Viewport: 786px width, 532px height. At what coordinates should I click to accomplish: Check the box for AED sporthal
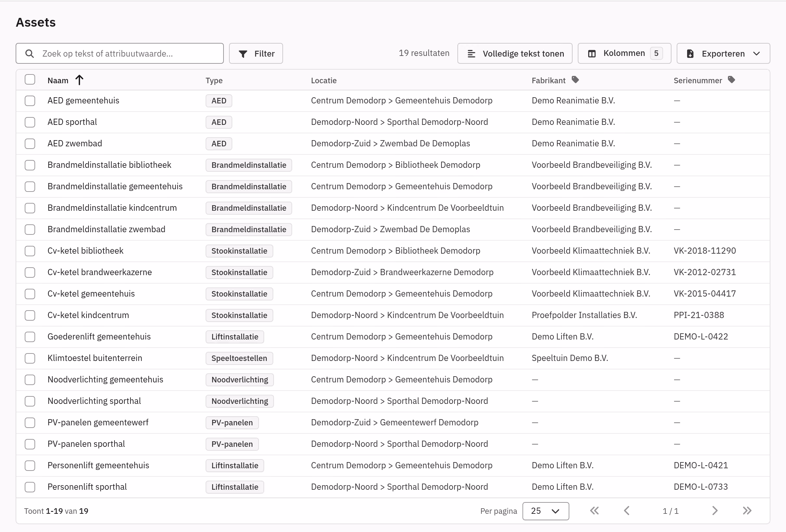coord(30,122)
